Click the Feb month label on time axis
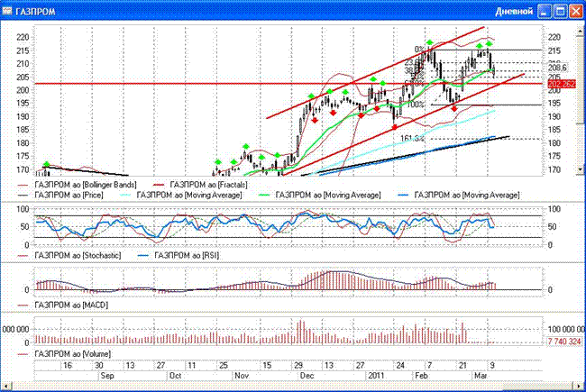 pos(421,376)
